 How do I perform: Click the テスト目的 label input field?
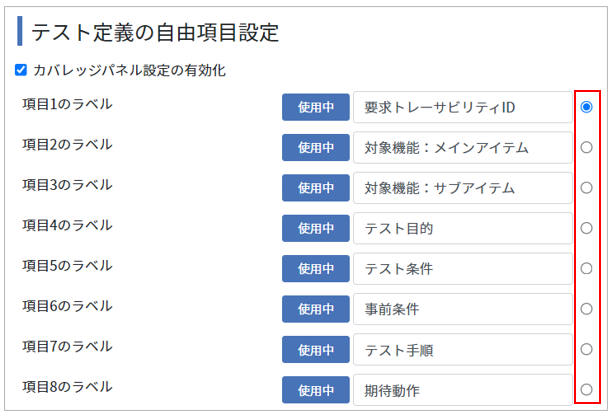pos(463,228)
